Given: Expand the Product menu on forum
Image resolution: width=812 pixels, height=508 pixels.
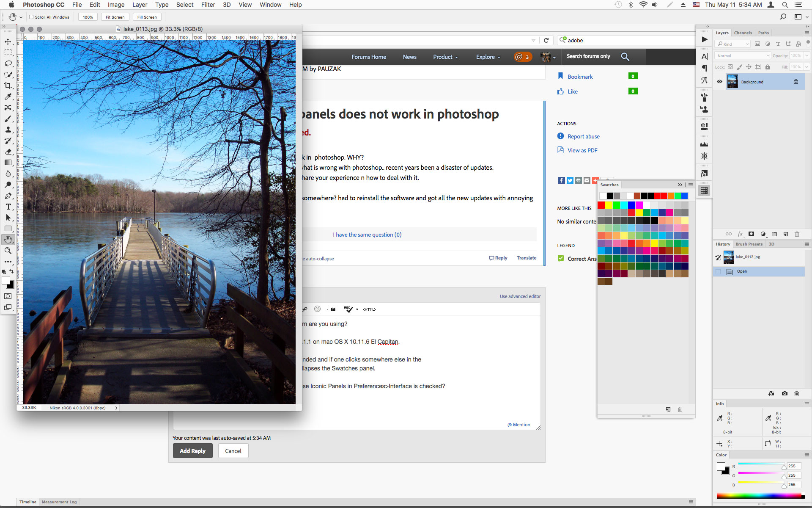Looking at the screenshot, I should [x=445, y=57].
